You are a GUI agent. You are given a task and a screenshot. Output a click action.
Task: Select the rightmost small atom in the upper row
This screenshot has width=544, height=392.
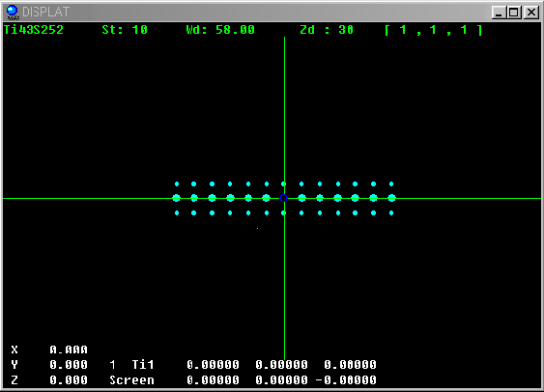pos(391,184)
